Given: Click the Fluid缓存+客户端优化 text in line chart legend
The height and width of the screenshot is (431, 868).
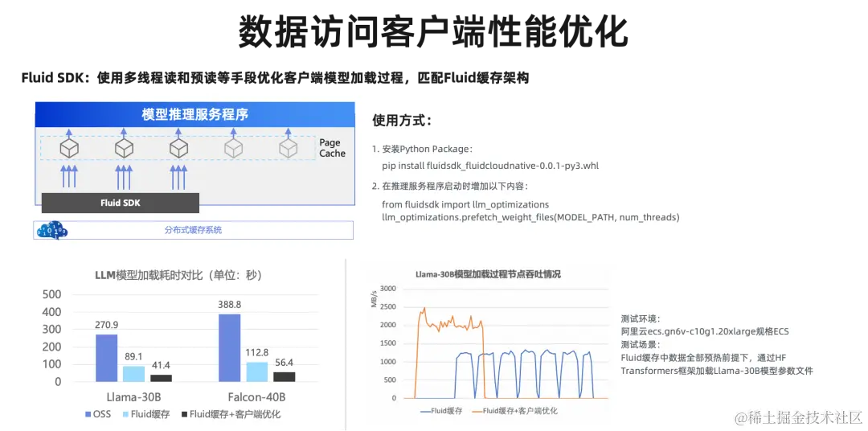Looking at the screenshot, I should click(x=520, y=411).
